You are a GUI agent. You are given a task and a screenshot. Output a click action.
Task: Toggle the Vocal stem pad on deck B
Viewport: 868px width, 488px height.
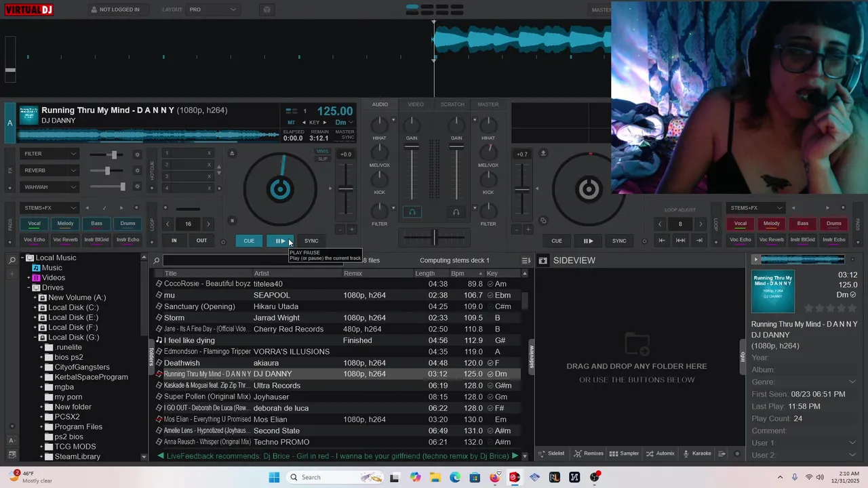(x=740, y=223)
